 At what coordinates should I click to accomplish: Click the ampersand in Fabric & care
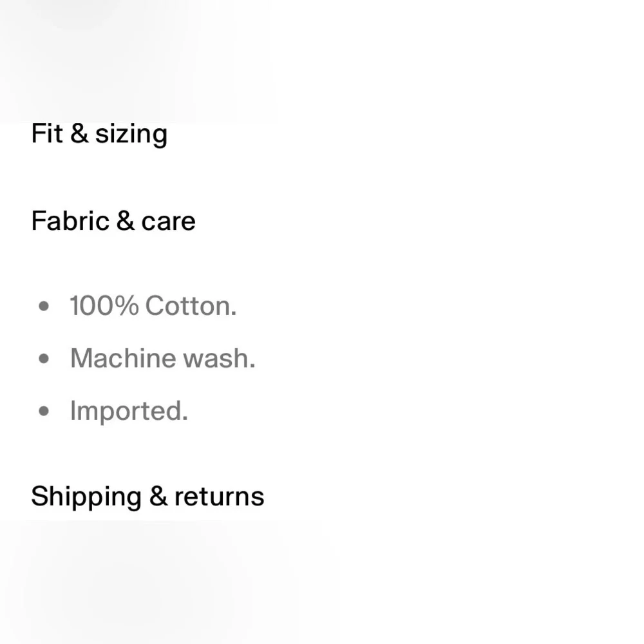tap(126, 221)
